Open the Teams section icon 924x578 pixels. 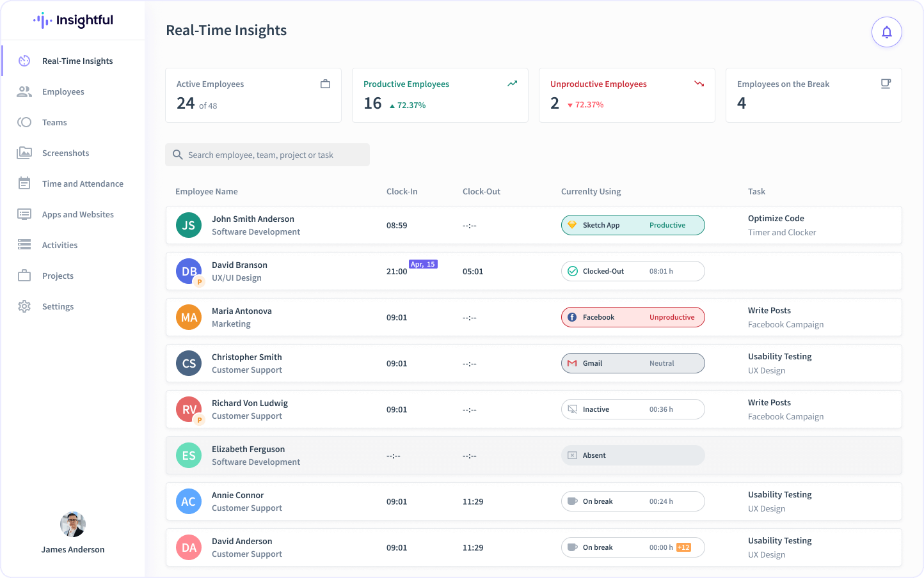tap(24, 121)
